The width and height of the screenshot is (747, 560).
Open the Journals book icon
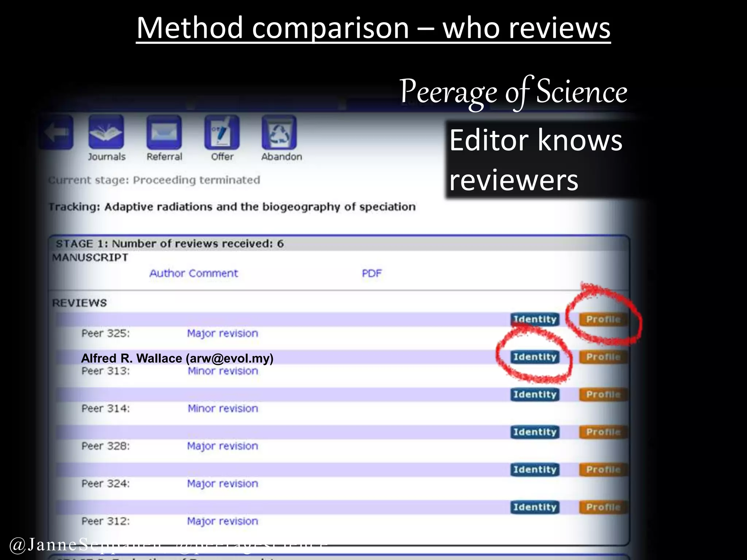point(106,132)
